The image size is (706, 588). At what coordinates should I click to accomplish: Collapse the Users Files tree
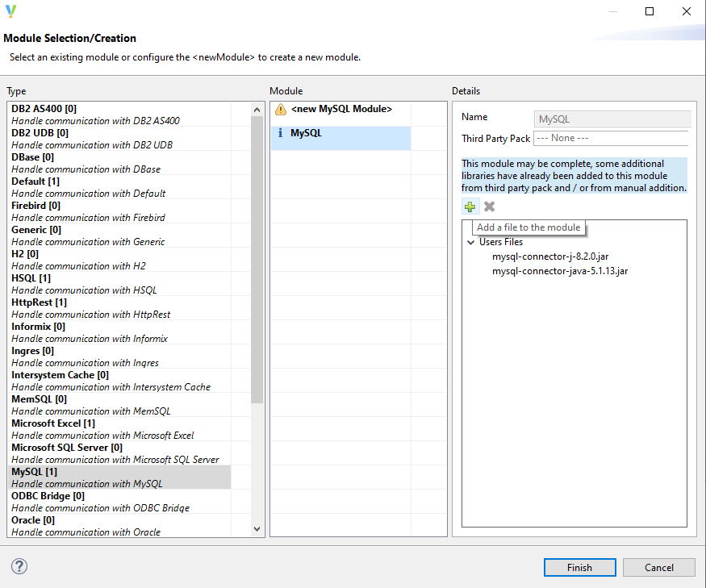tap(470, 241)
